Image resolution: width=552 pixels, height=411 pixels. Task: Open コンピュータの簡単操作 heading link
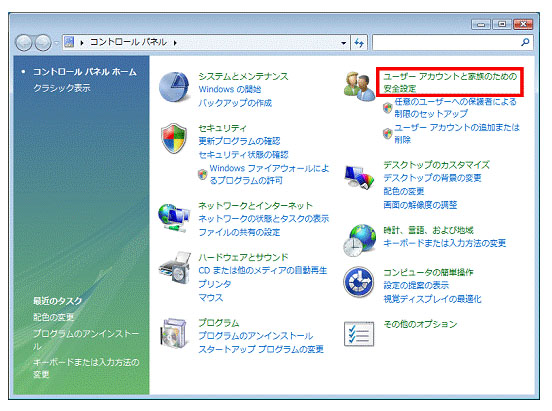[x=428, y=272]
